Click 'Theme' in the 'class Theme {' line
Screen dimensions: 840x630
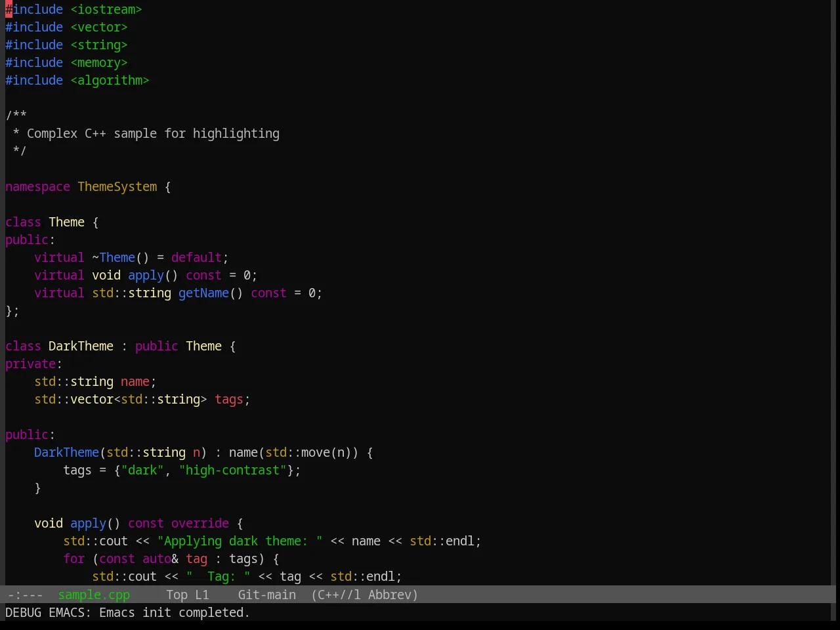(66, 222)
